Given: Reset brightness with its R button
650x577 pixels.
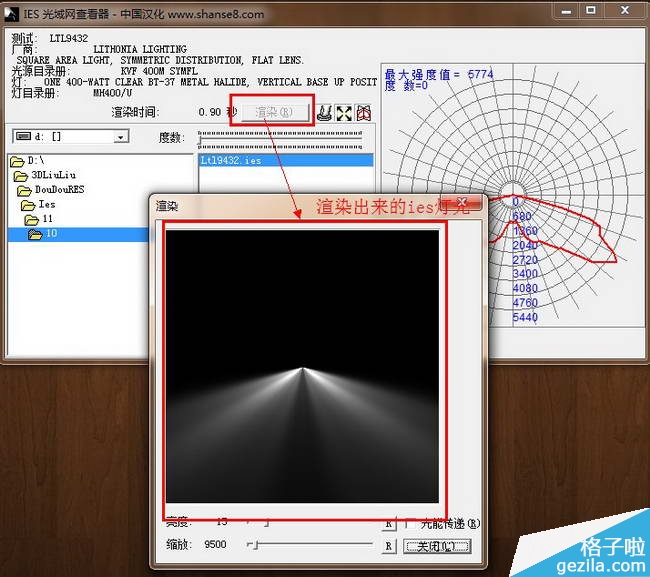Looking at the screenshot, I should point(388,523).
